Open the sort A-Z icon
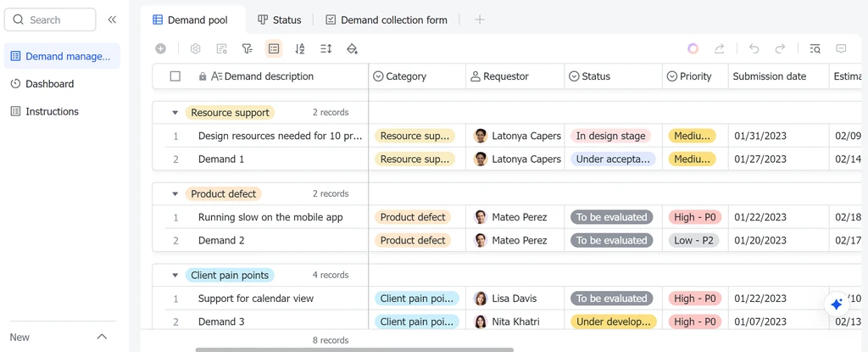This screenshot has height=352, width=868. tap(300, 49)
